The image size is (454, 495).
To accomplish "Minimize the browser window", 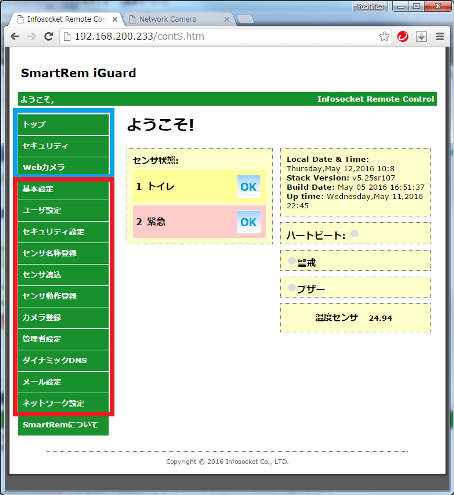I will (402, 6).
